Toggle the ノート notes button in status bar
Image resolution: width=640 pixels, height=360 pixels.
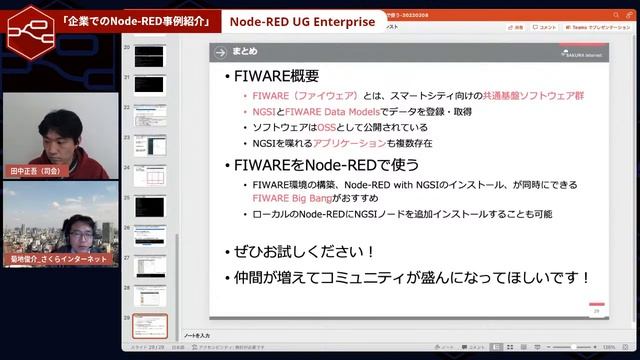point(444,347)
